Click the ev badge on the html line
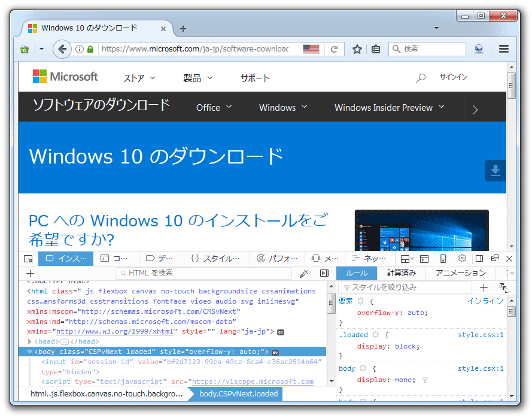Image resolution: width=532 pixels, height=418 pixels. pos(281,332)
